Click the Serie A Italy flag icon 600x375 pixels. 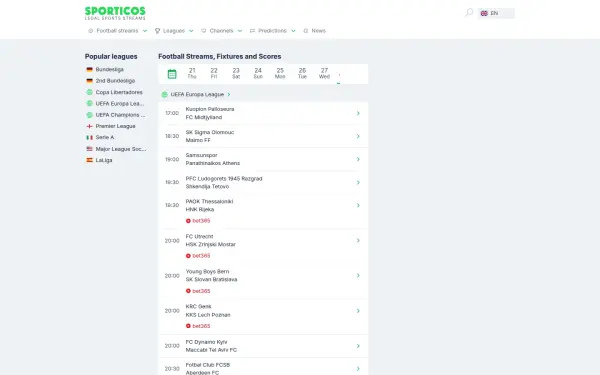(90, 137)
